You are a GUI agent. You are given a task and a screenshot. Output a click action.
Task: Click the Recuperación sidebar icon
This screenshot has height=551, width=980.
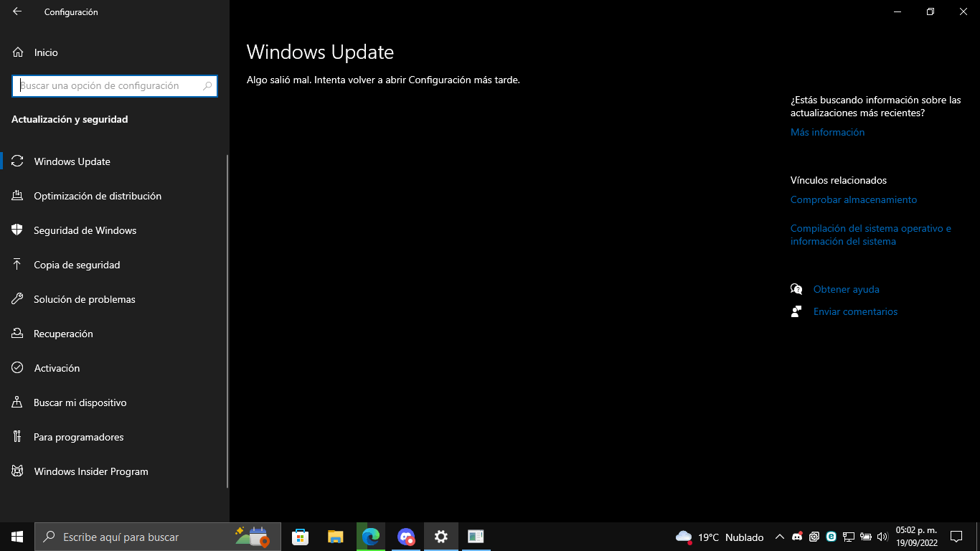pos(18,334)
